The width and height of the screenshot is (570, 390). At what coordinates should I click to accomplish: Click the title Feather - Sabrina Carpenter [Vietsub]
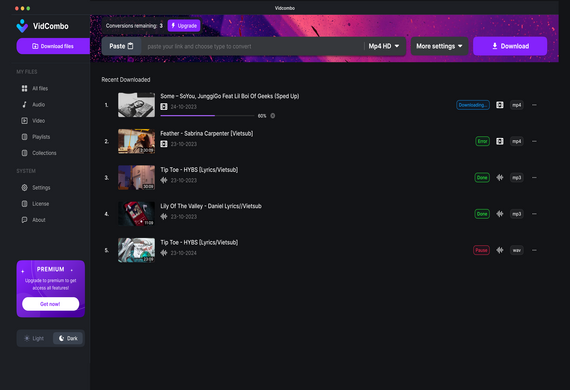pos(206,133)
